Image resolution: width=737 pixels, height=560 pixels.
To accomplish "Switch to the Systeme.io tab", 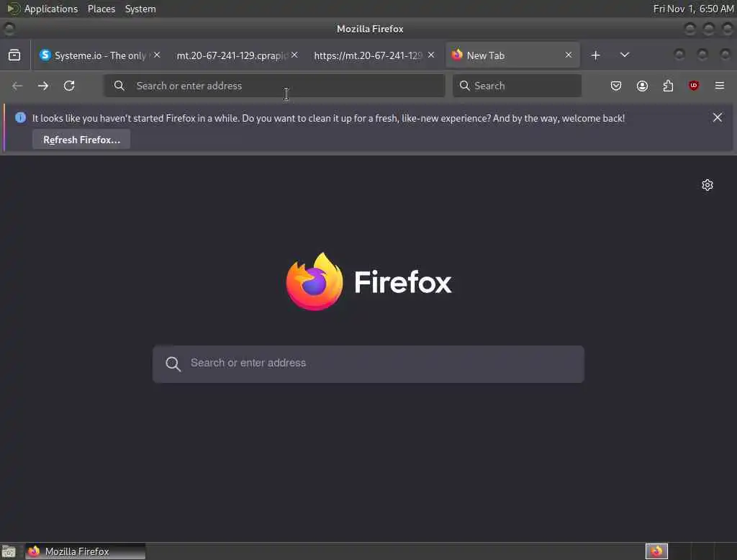I will point(99,55).
